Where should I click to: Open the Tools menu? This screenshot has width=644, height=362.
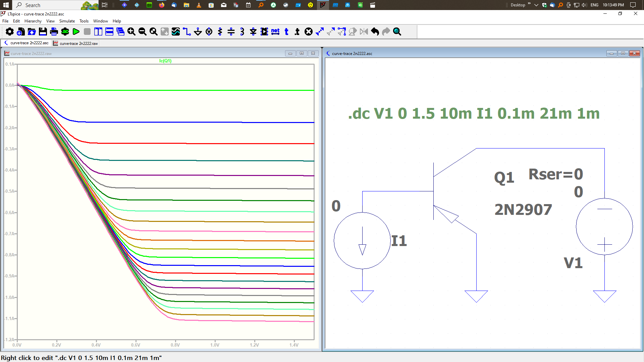(84, 21)
